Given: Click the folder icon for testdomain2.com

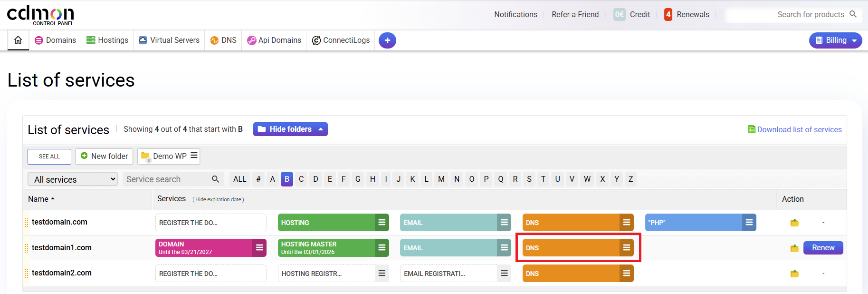Looking at the screenshot, I should [x=794, y=274].
